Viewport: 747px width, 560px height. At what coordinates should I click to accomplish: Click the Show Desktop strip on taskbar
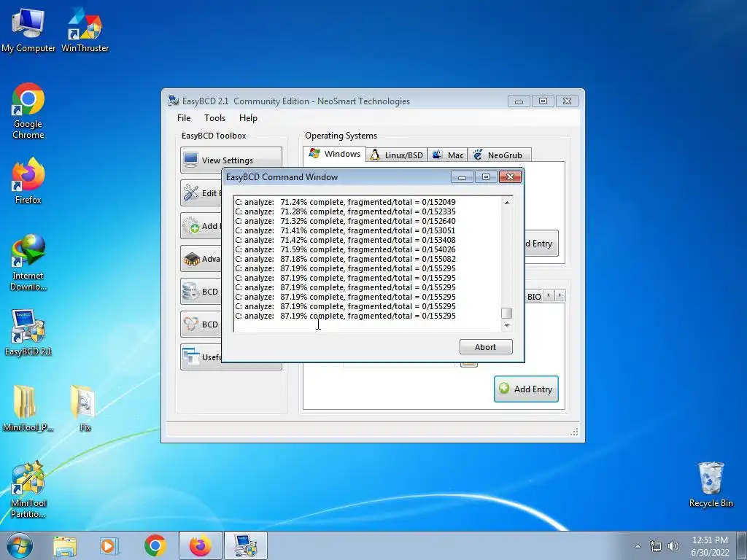[742, 546]
